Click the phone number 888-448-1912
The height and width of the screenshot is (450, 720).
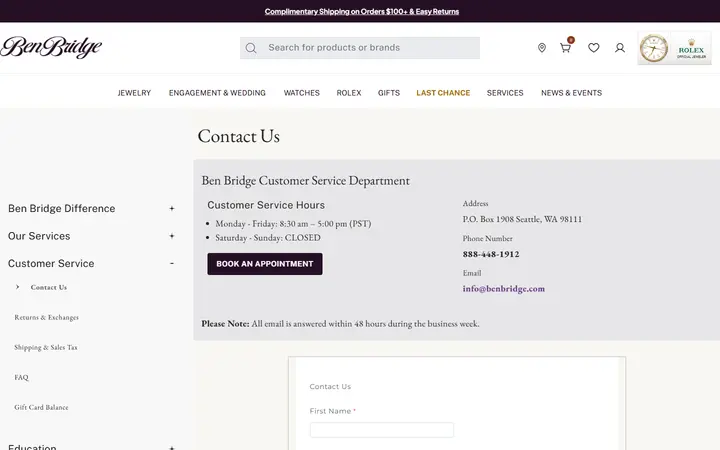[x=491, y=254]
